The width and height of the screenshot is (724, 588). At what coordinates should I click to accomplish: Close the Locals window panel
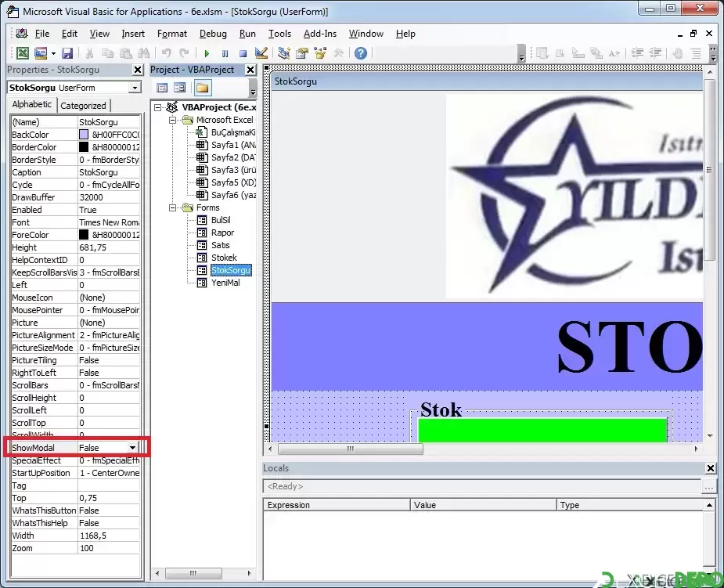(711, 468)
